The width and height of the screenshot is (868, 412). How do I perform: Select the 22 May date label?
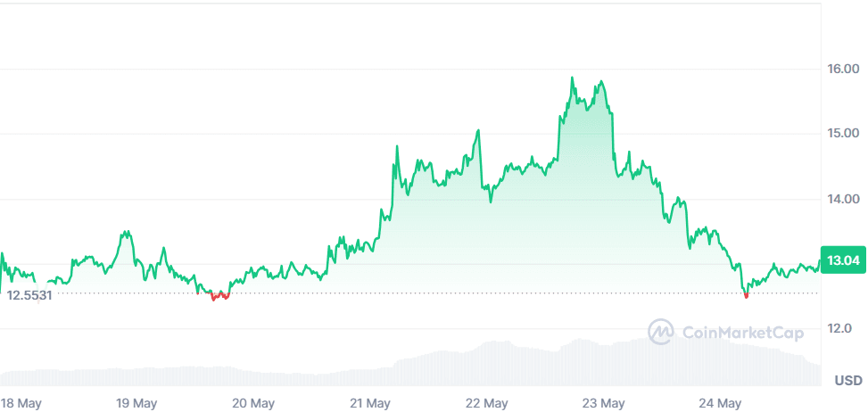[486, 403]
